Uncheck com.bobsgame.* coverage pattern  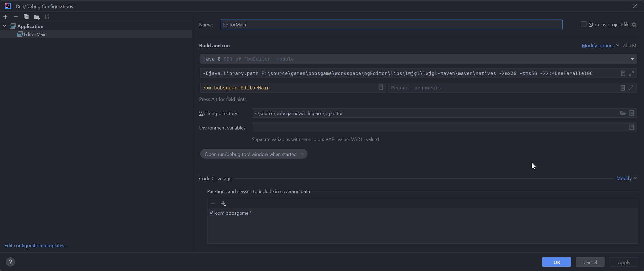pos(212,213)
